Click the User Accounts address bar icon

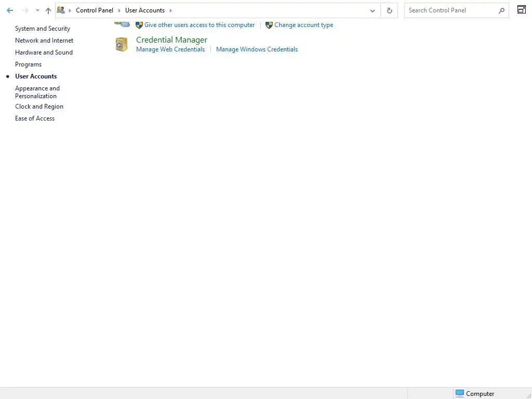(x=61, y=10)
